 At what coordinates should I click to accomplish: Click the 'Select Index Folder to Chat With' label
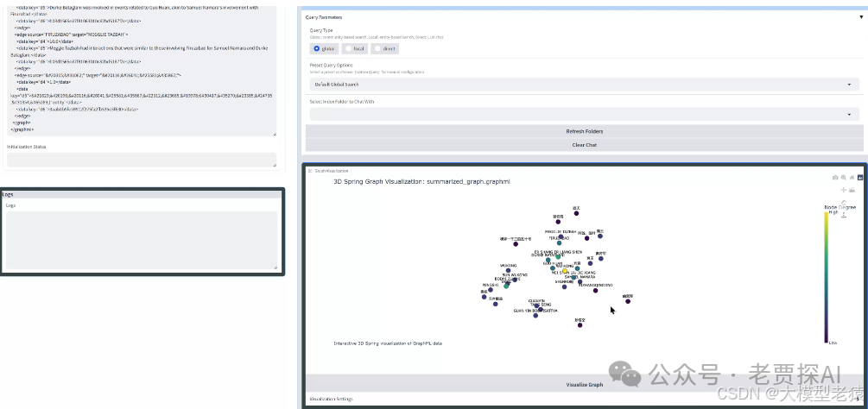tap(341, 102)
